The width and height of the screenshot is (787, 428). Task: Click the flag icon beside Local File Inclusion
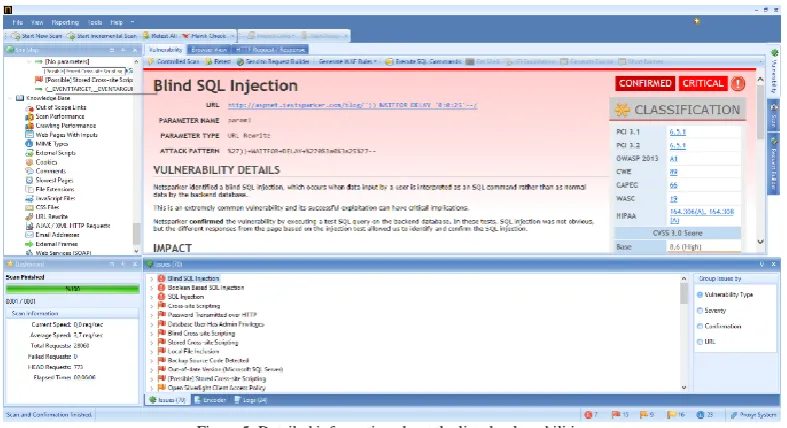162,351
